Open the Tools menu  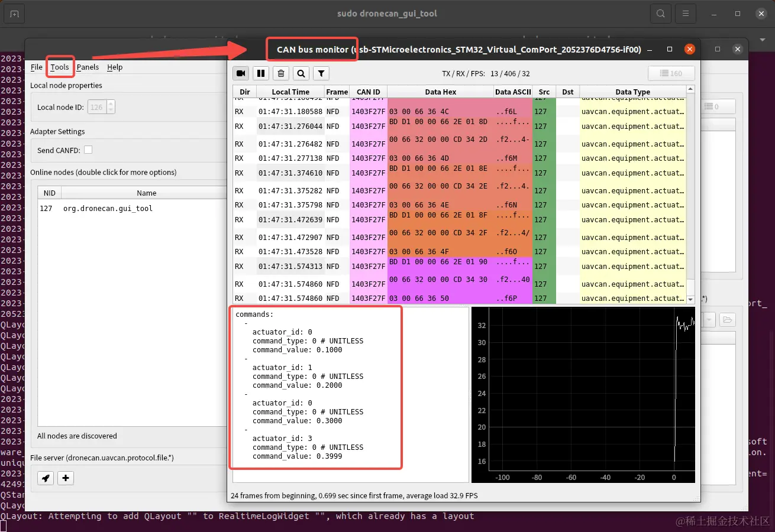coord(60,67)
